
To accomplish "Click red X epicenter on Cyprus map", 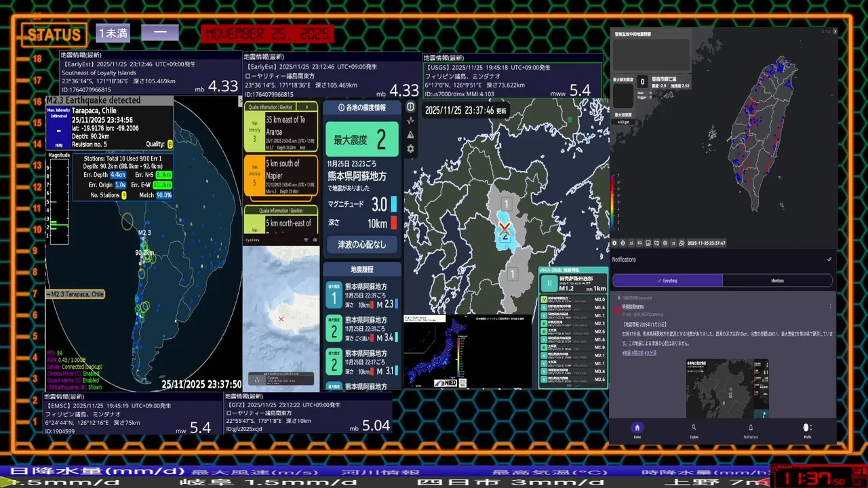I will point(281,319).
